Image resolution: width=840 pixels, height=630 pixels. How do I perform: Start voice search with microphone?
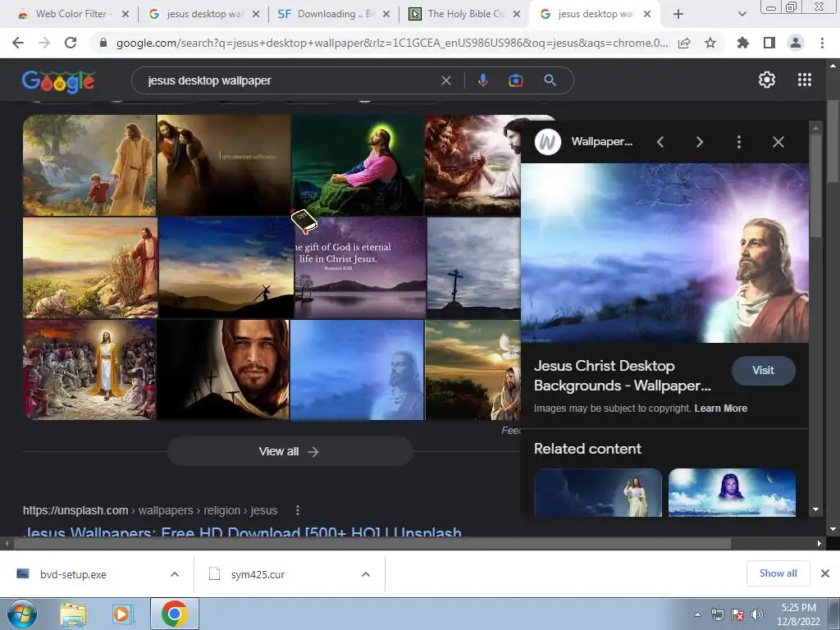coord(482,80)
